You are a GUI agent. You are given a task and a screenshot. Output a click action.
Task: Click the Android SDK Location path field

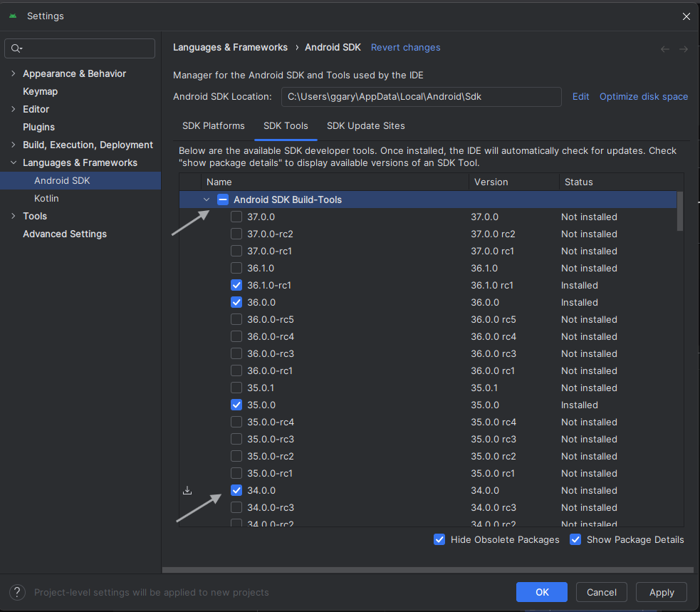[x=421, y=96]
